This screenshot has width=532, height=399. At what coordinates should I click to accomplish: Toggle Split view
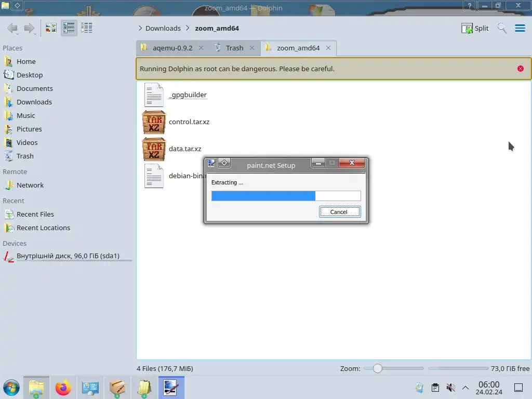[x=475, y=28]
